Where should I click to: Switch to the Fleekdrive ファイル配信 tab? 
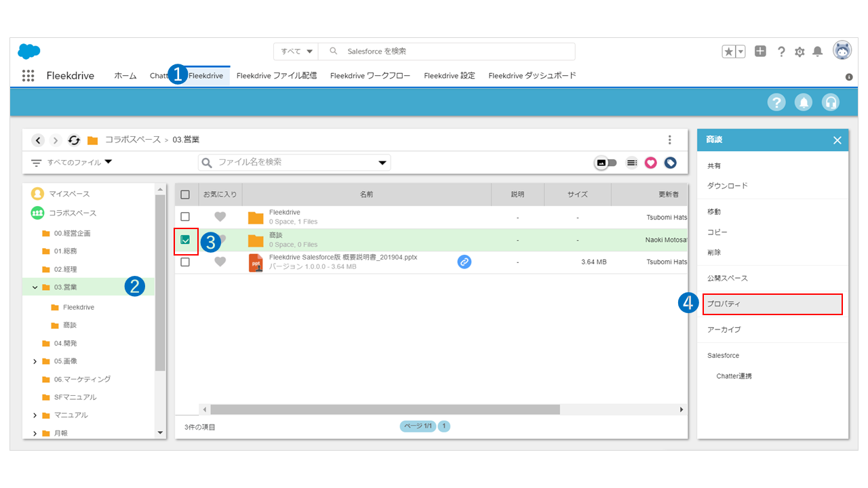coord(276,76)
